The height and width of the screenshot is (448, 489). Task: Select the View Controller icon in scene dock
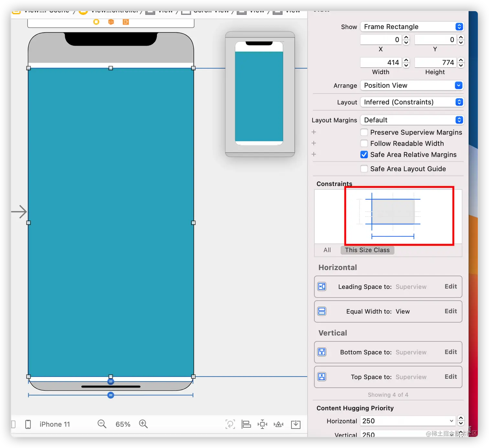click(x=96, y=22)
